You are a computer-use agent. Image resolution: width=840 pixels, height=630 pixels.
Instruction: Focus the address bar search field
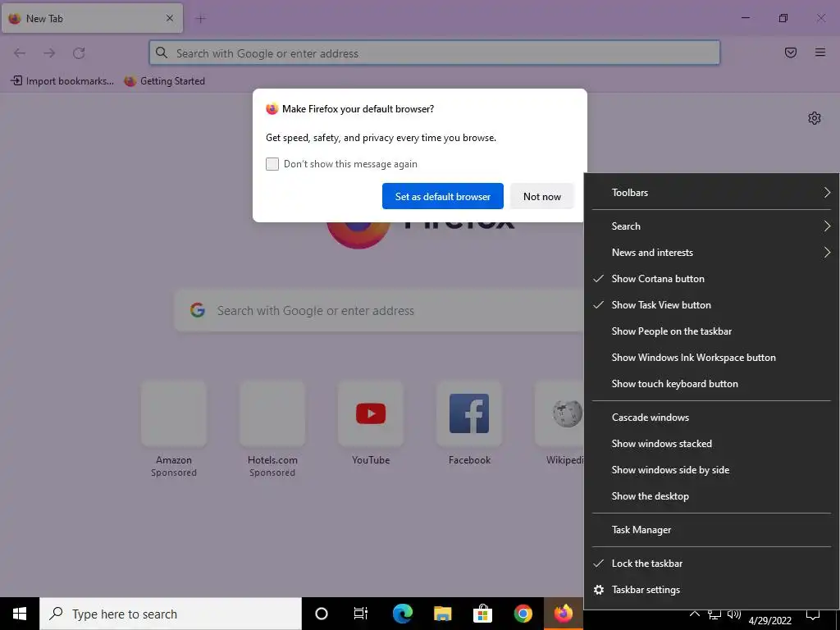435,52
